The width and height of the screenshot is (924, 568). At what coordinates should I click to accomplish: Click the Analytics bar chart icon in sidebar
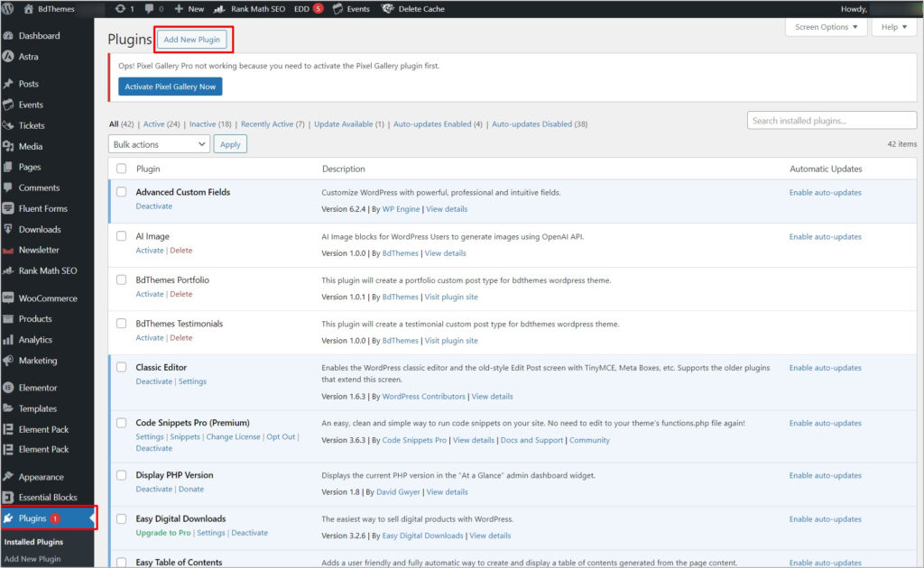8,340
